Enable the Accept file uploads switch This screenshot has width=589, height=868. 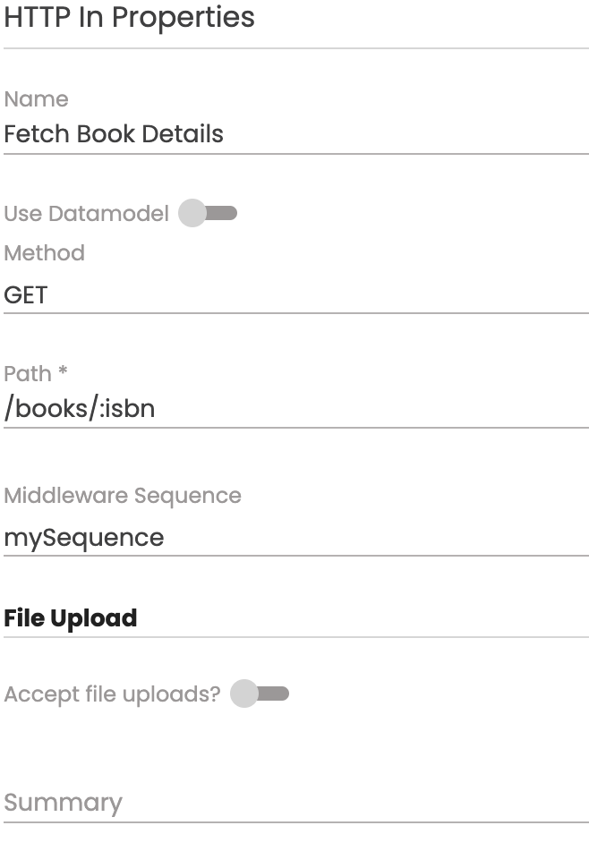coord(260,694)
